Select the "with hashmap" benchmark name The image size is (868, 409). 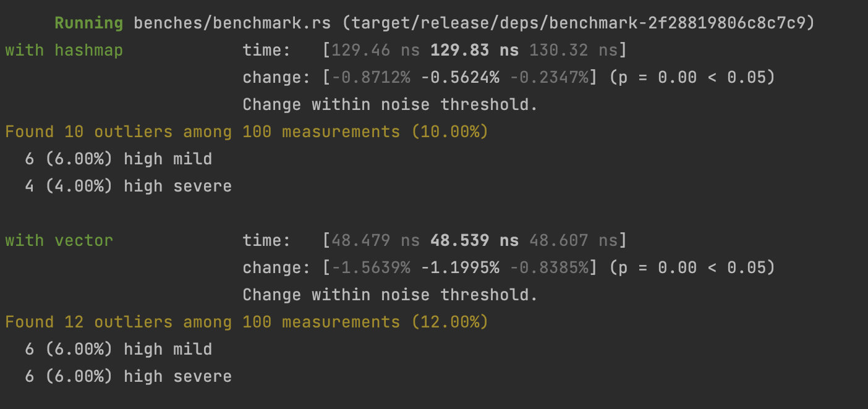point(64,51)
